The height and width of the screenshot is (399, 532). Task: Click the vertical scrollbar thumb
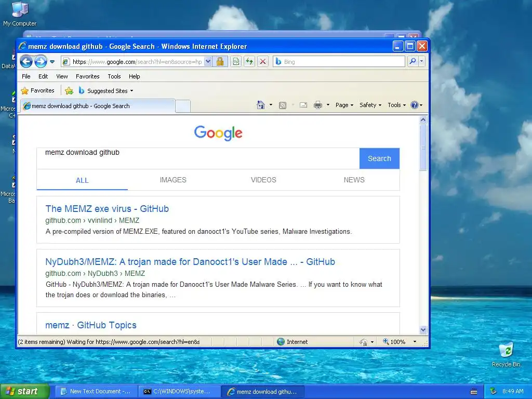[423, 148]
